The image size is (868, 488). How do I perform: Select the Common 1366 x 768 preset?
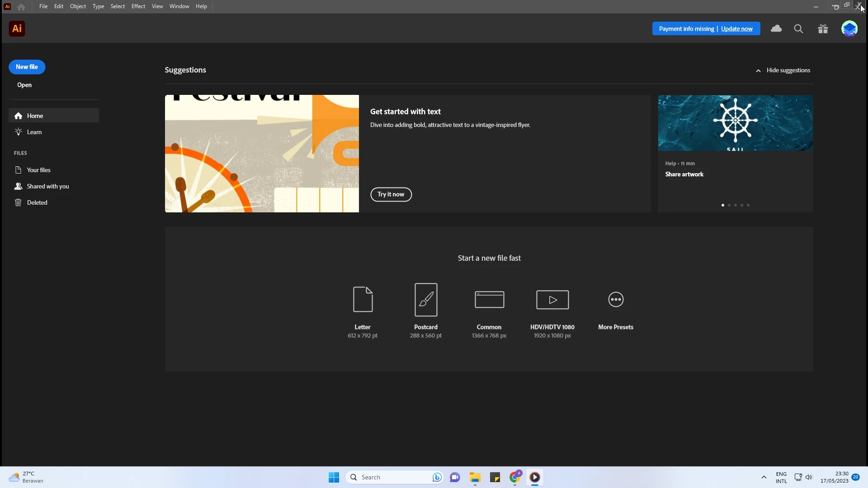(489, 300)
